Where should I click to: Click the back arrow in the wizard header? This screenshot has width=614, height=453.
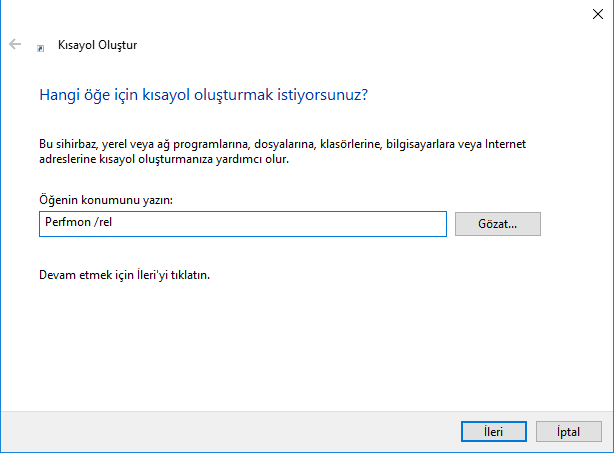point(15,44)
